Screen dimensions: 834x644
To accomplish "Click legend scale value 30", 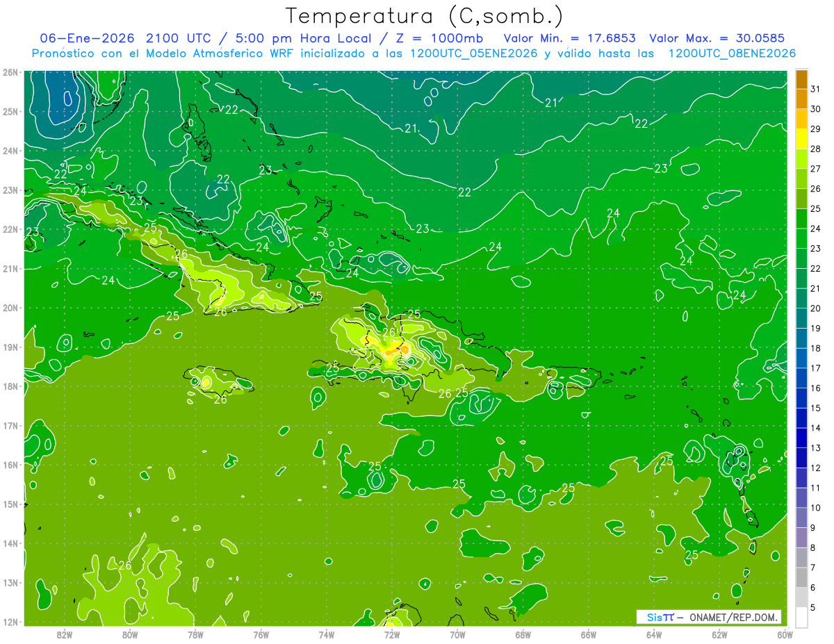I will point(815,109).
